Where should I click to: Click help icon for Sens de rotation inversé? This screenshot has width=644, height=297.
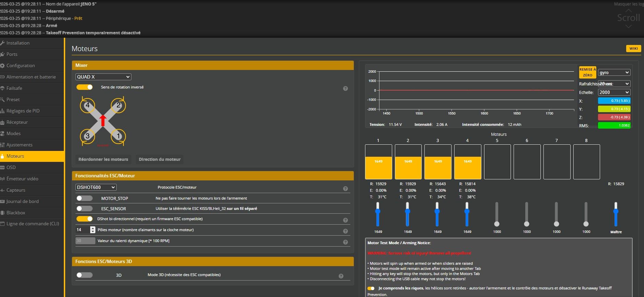pyautogui.click(x=345, y=88)
